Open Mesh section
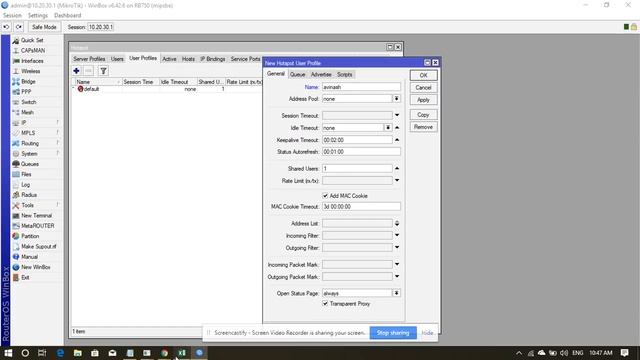Viewport: 640px width, 360px height. (27, 112)
